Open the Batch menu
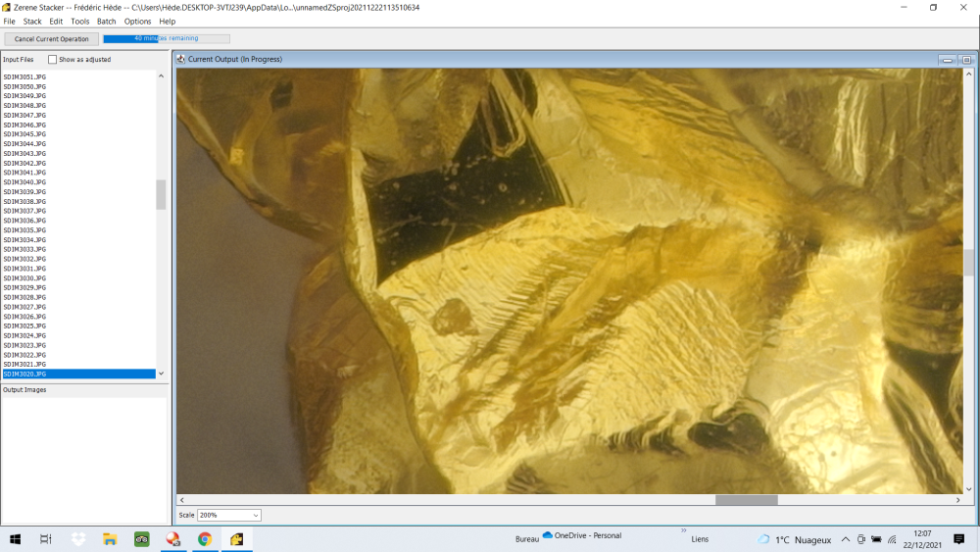 (x=106, y=21)
